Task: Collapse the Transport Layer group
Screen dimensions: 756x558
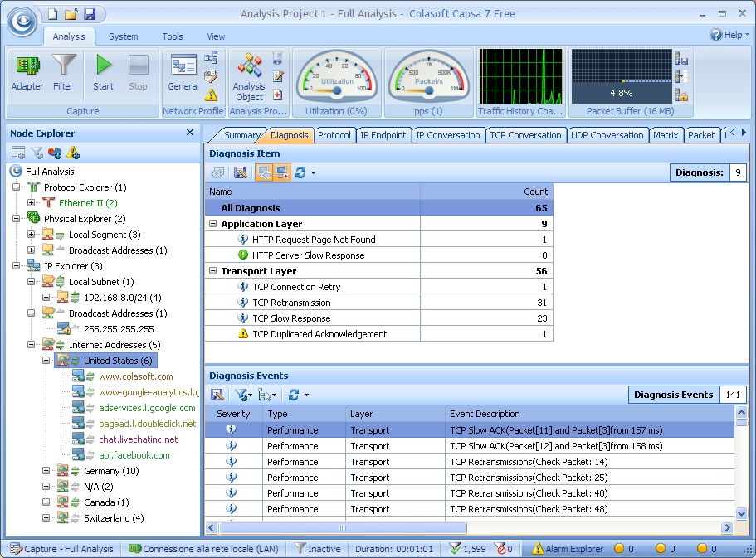Action: pyautogui.click(x=213, y=271)
